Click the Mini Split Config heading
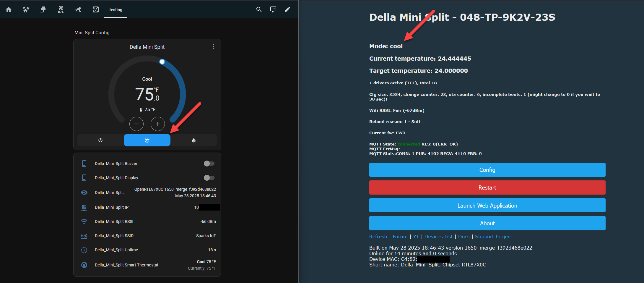The height and width of the screenshot is (283, 644). click(x=92, y=33)
